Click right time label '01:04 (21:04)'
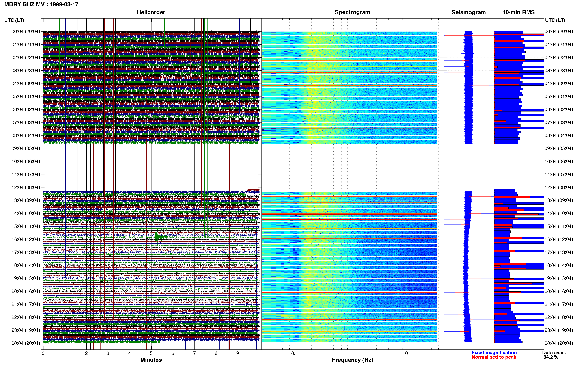Image resolution: width=588 pixels, height=368 pixels. pos(559,45)
